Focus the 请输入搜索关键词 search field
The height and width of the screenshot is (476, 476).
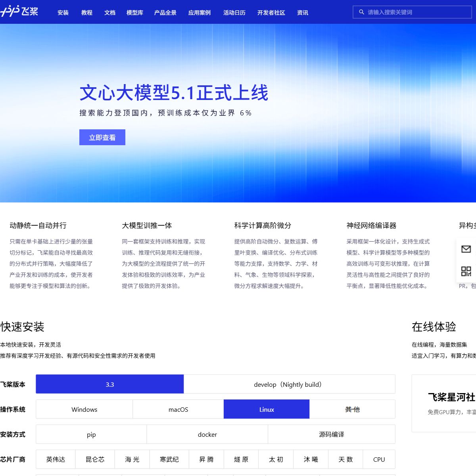point(412,12)
